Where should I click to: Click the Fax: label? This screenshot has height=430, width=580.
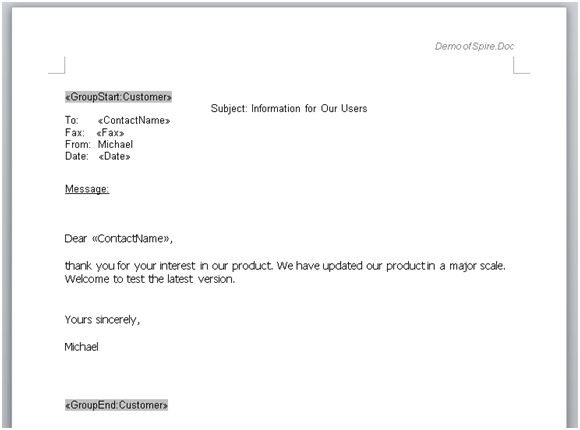(x=75, y=132)
